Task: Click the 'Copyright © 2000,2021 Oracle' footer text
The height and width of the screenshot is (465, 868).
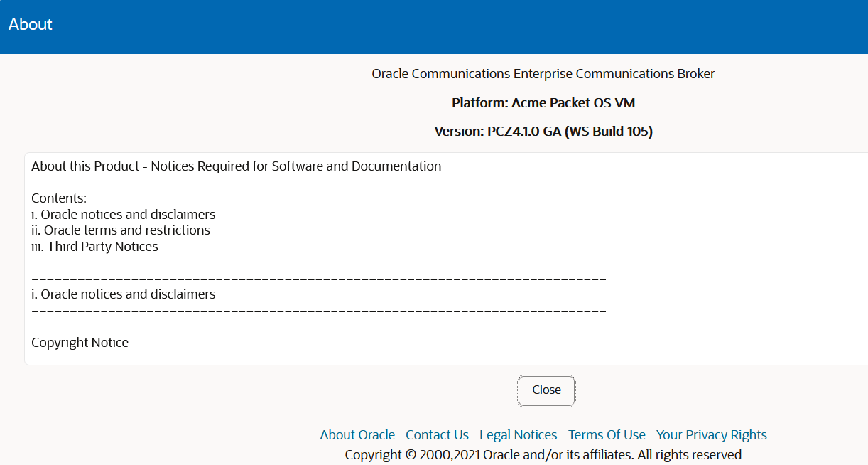Action: coord(543,455)
